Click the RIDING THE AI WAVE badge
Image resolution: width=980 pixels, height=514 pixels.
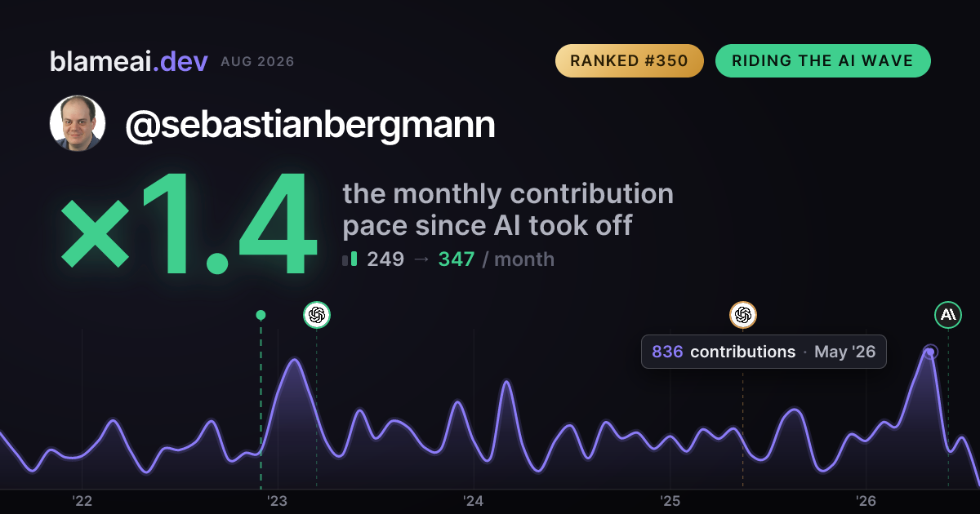823,61
